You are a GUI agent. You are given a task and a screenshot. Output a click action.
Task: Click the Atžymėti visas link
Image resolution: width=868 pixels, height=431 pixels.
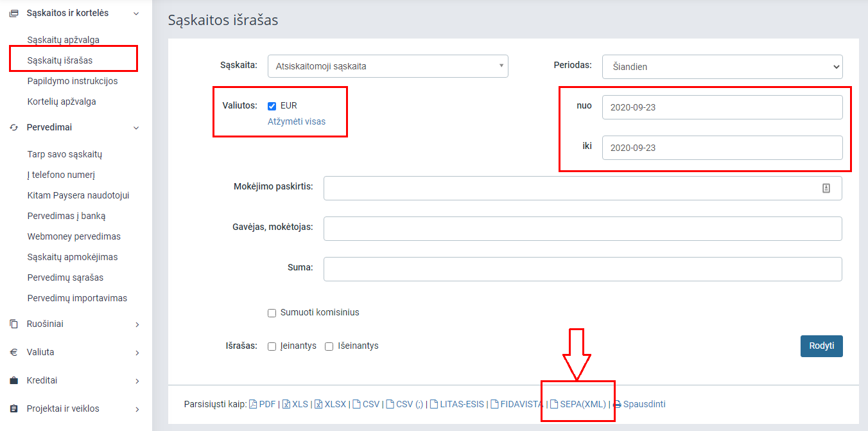pyautogui.click(x=297, y=121)
